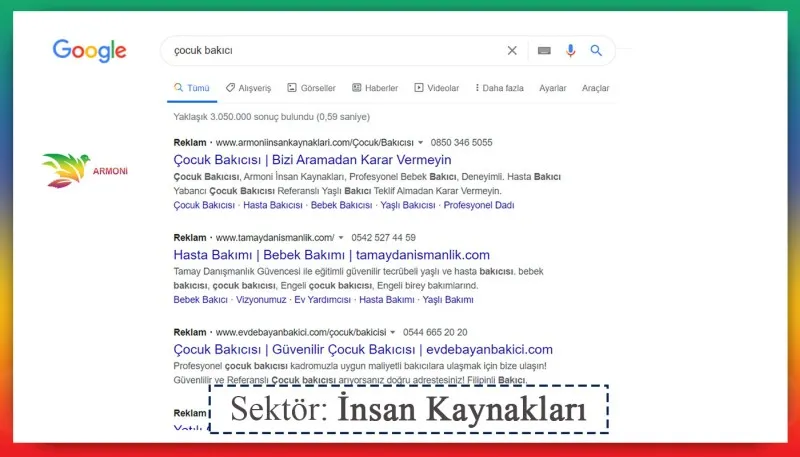
Task: Click phone number 0542 527 44 59
Action: pyautogui.click(x=383, y=238)
